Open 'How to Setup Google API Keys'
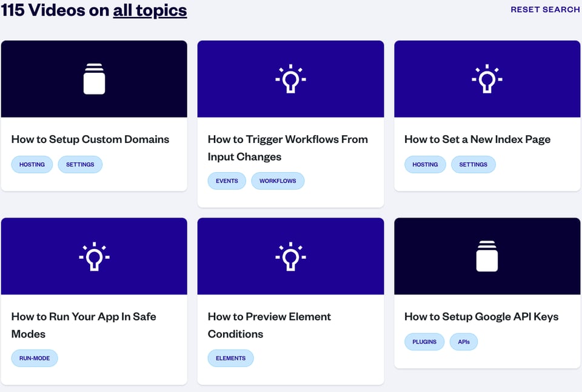This screenshot has width=582, height=392. [481, 317]
